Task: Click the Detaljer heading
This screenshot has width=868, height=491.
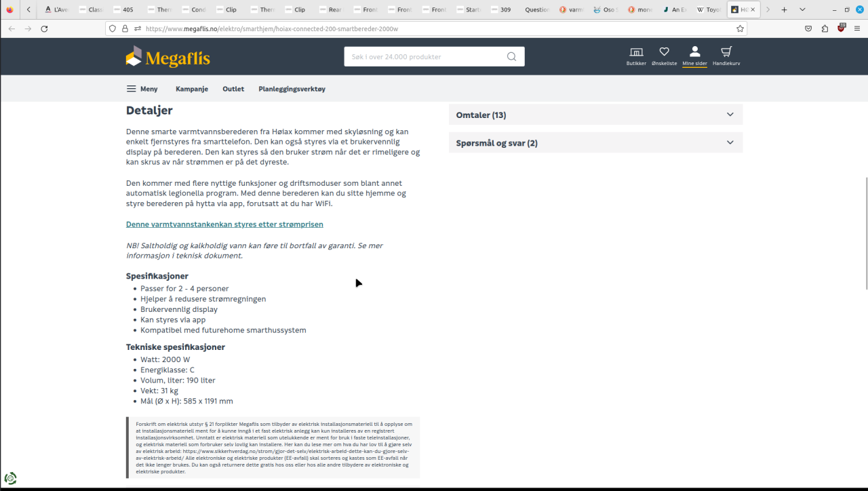Action: pyautogui.click(x=149, y=110)
